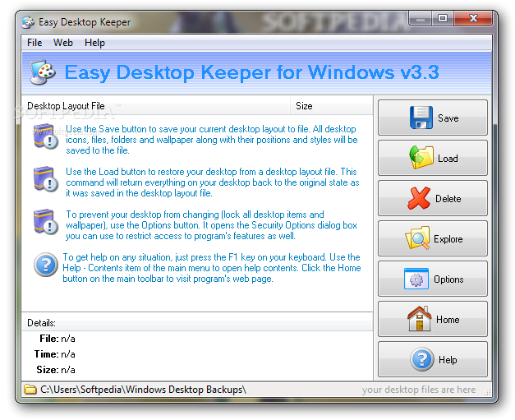The height and width of the screenshot is (420, 515).
Task: Click the book icon beside Load button tip
Action: pyautogui.click(x=46, y=179)
